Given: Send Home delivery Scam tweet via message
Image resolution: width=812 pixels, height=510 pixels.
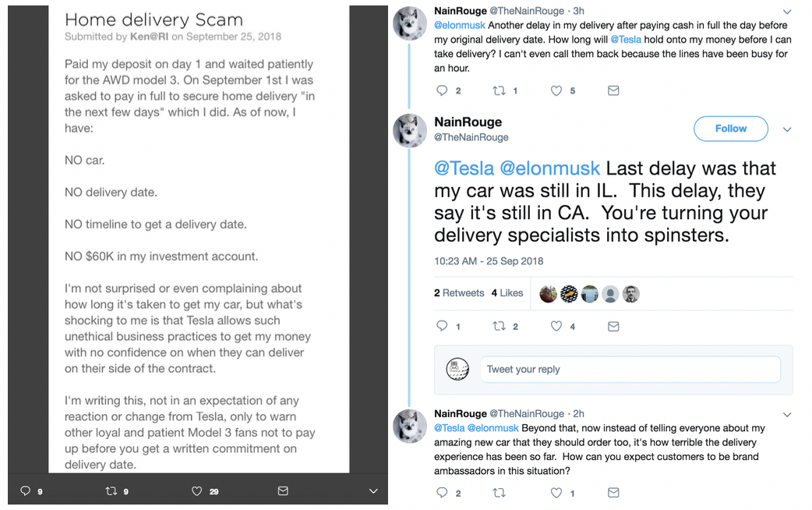Looking at the screenshot, I should (283, 491).
